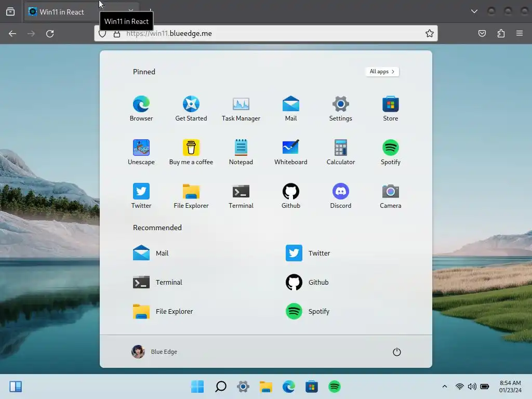Open Settings from the pinned grid
Viewport: 532px width, 399px height.
[341, 109]
